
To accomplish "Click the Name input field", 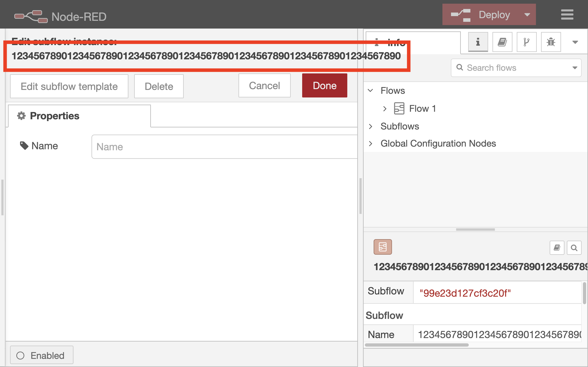I will coord(224,147).
